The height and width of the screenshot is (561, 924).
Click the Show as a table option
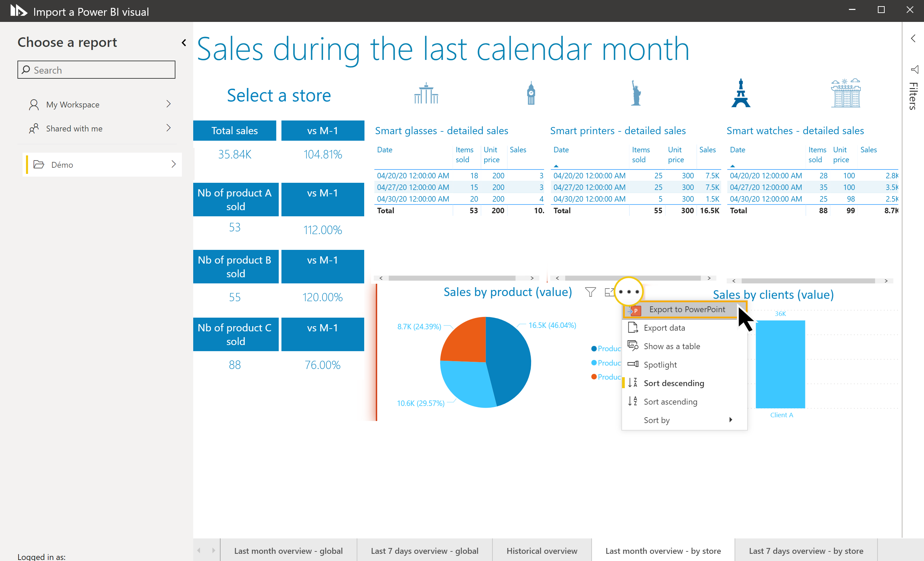click(x=671, y=346)
